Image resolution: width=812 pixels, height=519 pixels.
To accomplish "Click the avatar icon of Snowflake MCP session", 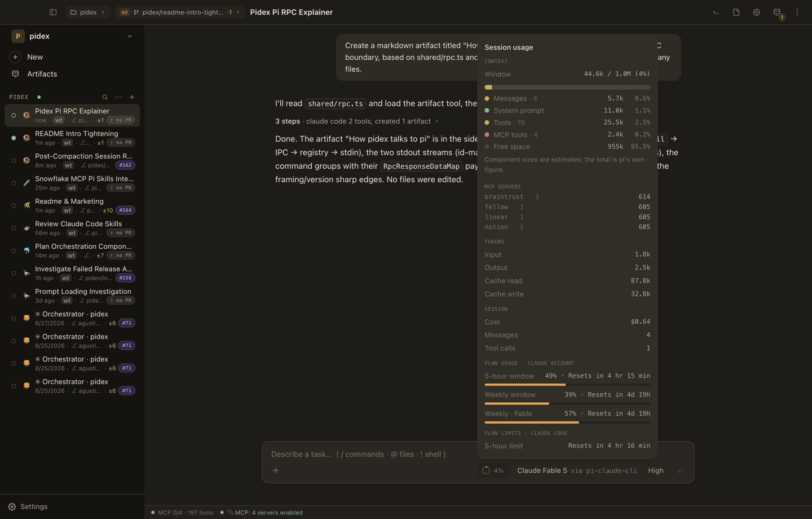I will [x=27, y=183].
